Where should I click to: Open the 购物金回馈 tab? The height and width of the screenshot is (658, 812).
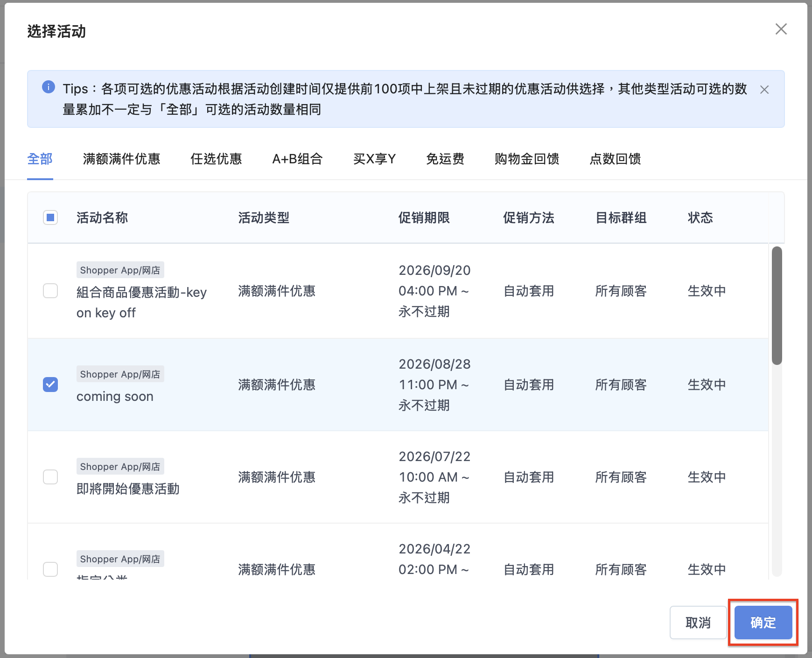click(x=527, y=159)
